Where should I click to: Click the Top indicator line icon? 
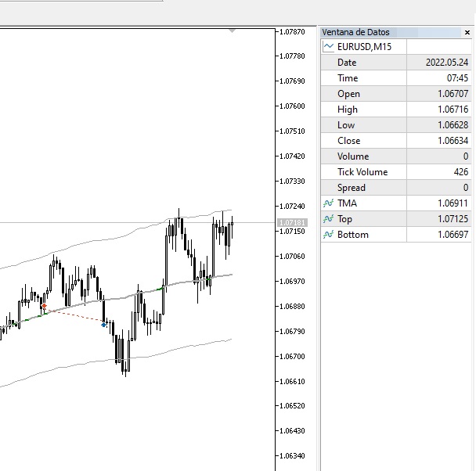328,218
